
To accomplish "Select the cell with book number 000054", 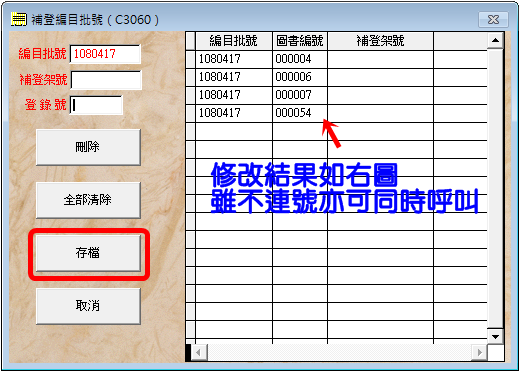I will coord(300,114).
